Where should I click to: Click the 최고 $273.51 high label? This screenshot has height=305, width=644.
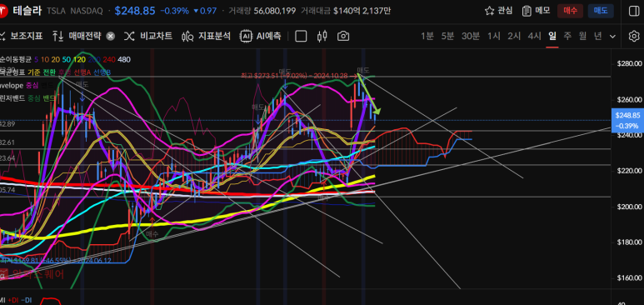pos(293,76)
